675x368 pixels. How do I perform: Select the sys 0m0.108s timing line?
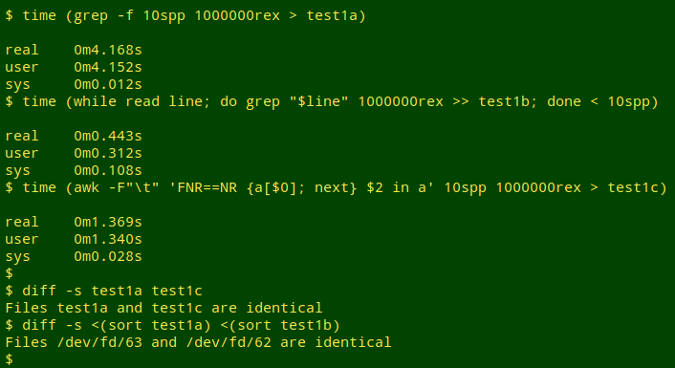[x=74, y=170]
